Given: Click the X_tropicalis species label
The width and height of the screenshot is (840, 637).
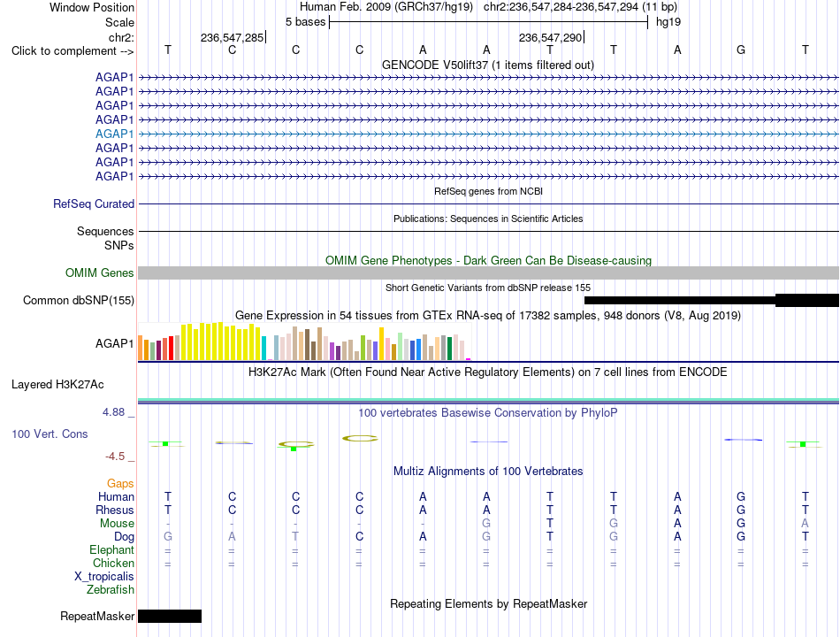Looking at the screenshot, I should pyautogui.click(x=104, y=577).
